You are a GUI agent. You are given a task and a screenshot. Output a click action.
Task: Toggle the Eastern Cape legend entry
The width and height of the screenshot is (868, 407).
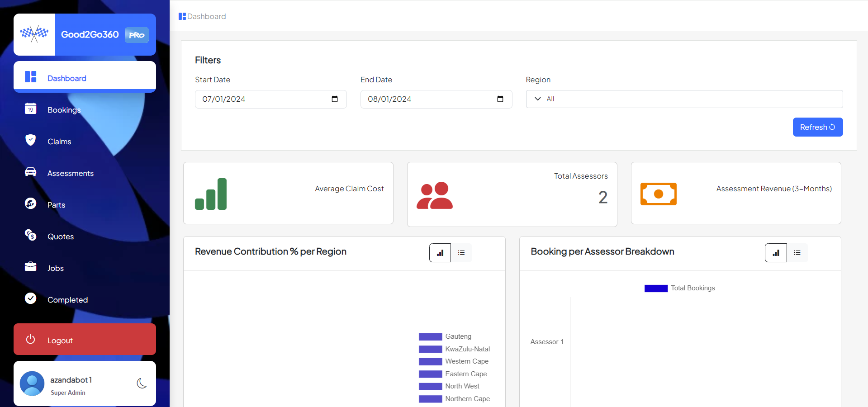click(453, 374)
